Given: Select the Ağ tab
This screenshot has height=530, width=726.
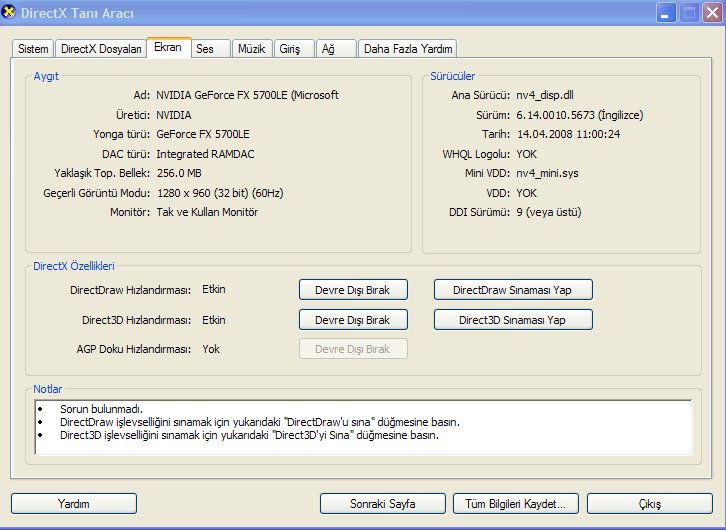Looking at the screenshot, I should pyautogui.click(x=328, y=49).
